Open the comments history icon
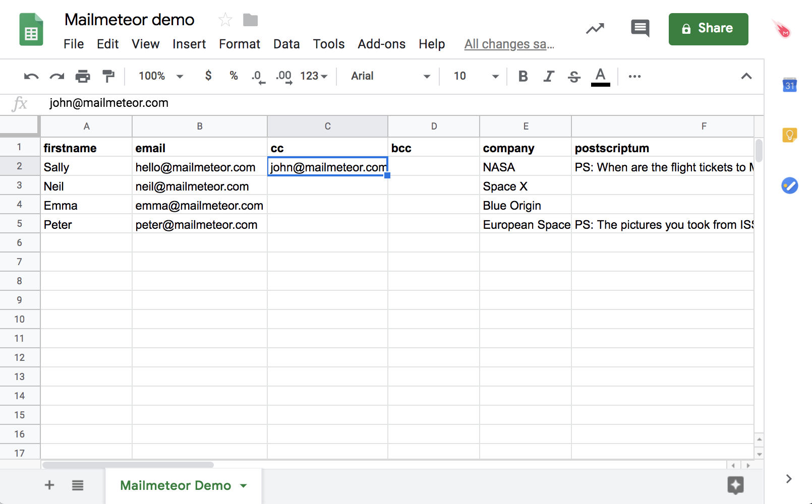Screen dimensions: 812x504 pyautogui.click(x=640, y=28)
